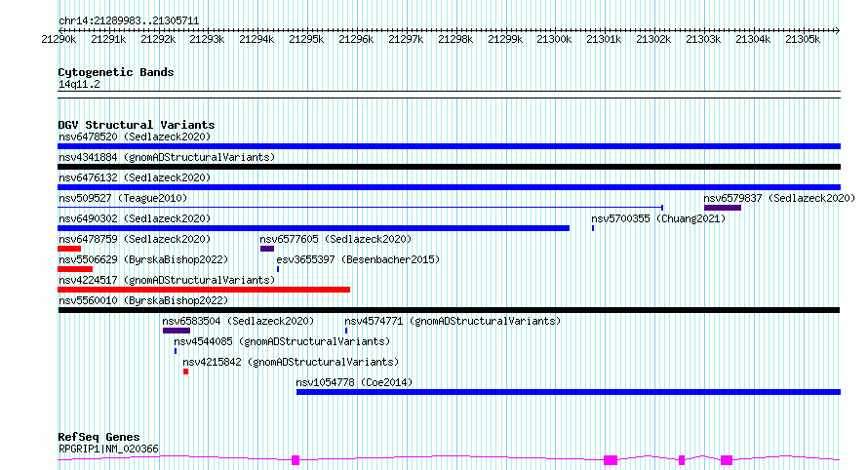This screenshot has height=470, width=868.
Task: Open the nsv4224517 (gnomADStructuralVariants) label
Action: click(167, 280)
